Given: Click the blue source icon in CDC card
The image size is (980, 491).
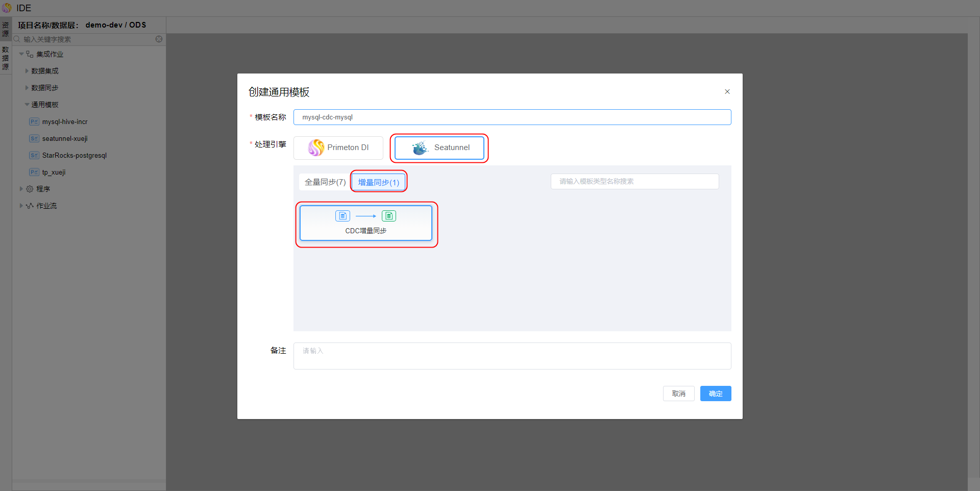Looking at the screenshot, I should tap(342, 216).
